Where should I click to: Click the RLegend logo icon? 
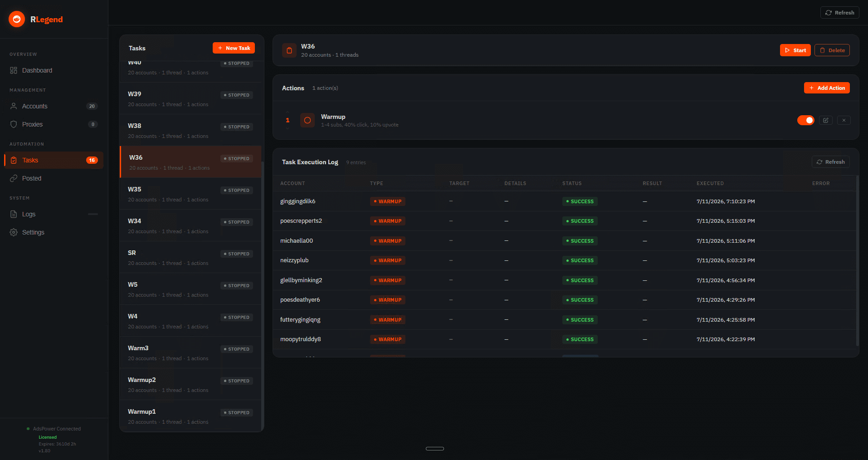[x=17, y=19]
